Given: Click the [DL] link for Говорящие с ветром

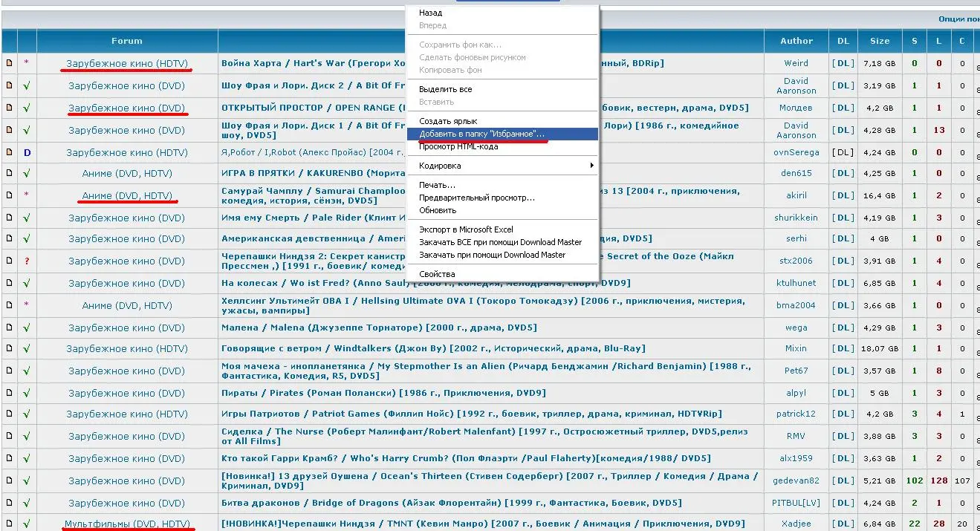Looking at the screenshot, I should [843, 348].
